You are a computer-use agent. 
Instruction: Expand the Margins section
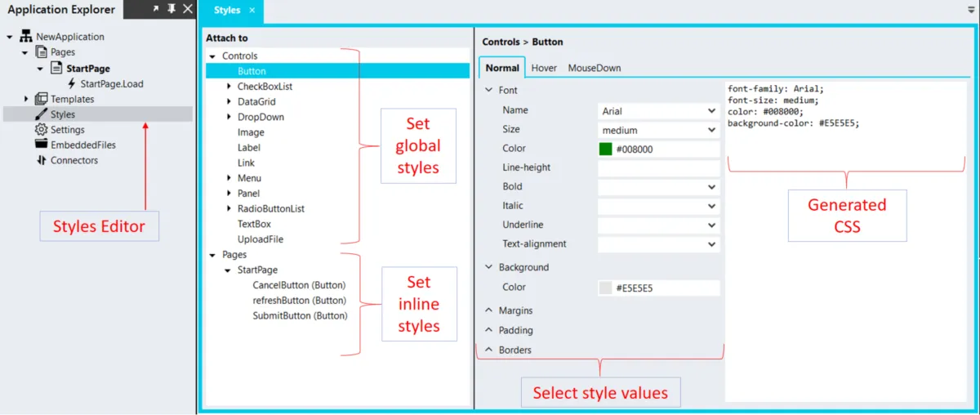click(x=515, y=311)
